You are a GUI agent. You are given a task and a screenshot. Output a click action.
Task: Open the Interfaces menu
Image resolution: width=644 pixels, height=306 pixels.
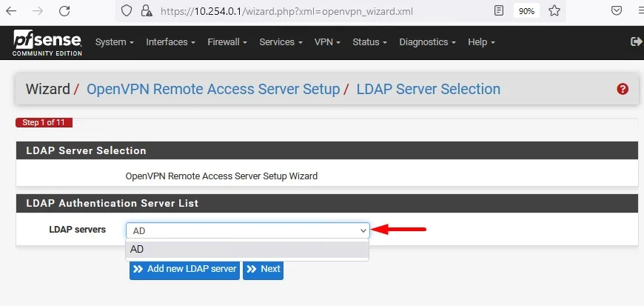coord(170,42)
